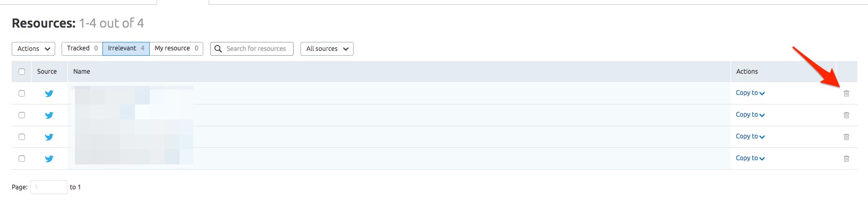Open Copy to menu in first row
Screen dimensions: 868x209
(750, 93)
